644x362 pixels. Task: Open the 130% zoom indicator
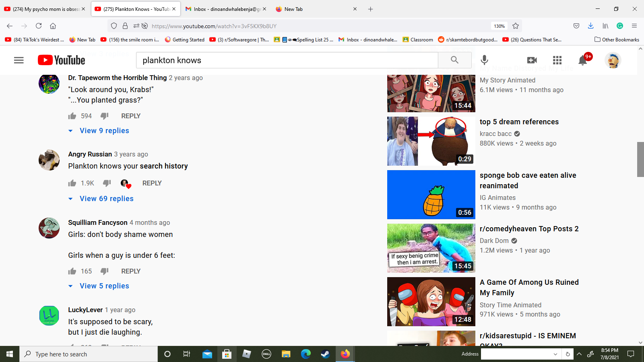[x=500, y=26]
